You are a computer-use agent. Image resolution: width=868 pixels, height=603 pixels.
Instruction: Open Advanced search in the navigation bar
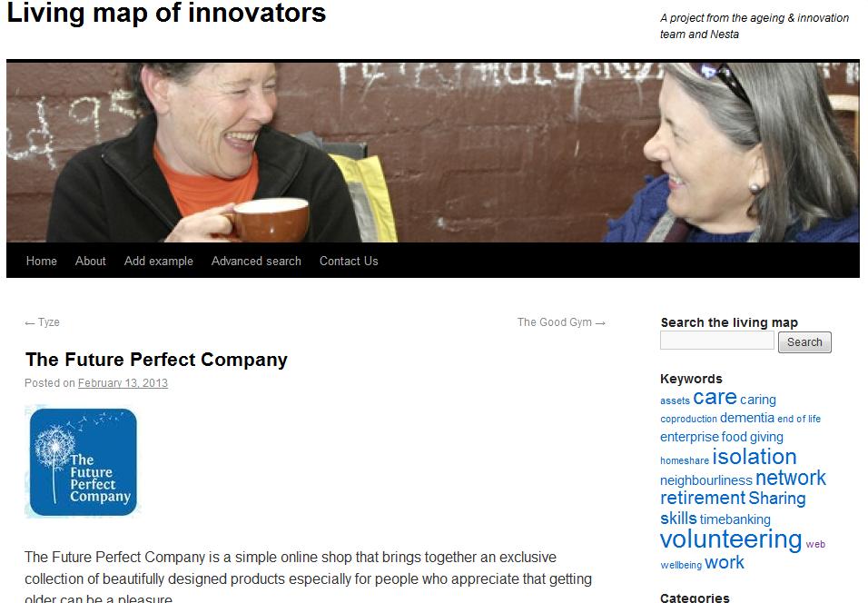coord(256,261)
